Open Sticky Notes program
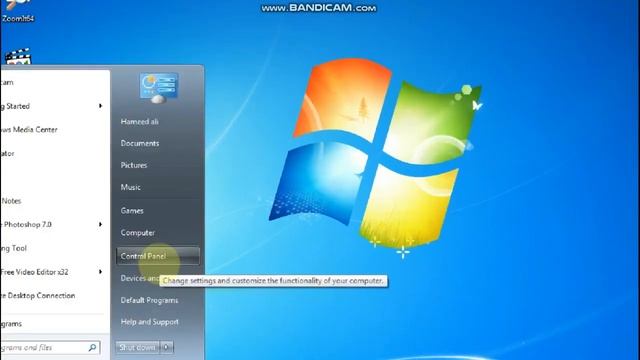Image resolution: width=640 pixels, height=360 pixels. click(11, 201)
